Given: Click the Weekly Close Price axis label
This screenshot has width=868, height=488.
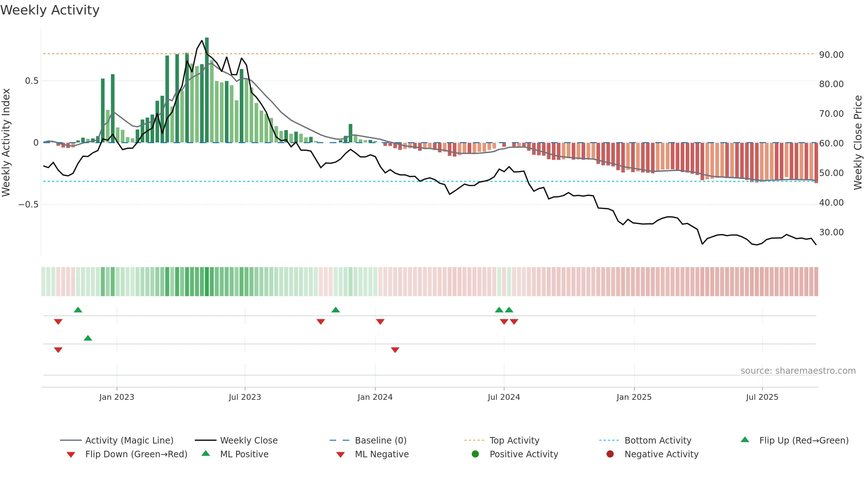Looking at the screenshot, I should (x=858, y=143).
